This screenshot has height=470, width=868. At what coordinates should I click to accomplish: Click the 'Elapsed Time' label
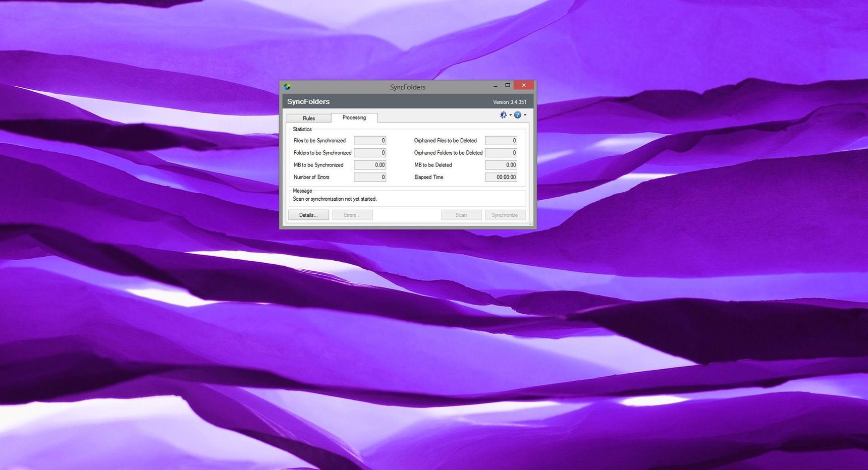tap(429, 177)
